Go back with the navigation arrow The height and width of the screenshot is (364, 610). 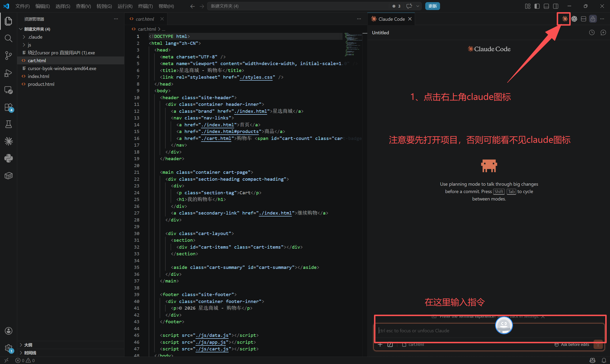click(193, 6)
